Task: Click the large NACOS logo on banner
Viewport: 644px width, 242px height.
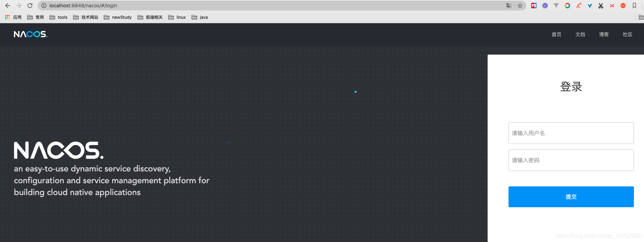Action: 59,150
